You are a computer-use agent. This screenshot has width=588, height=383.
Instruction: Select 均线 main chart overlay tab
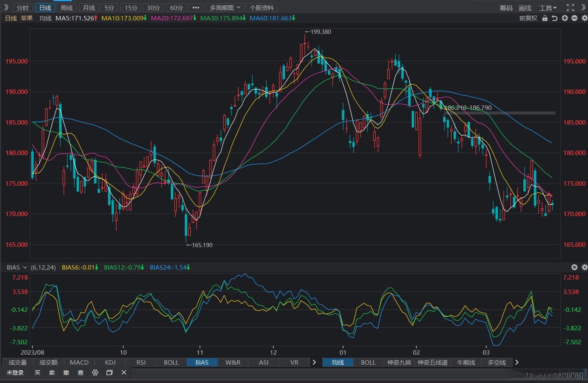(338, 362)
